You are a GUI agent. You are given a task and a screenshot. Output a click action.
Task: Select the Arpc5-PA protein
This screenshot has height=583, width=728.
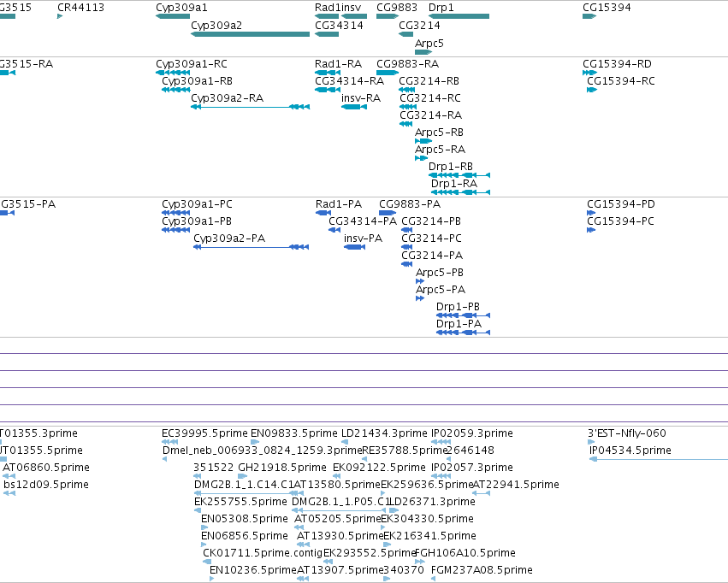(420, 298)
